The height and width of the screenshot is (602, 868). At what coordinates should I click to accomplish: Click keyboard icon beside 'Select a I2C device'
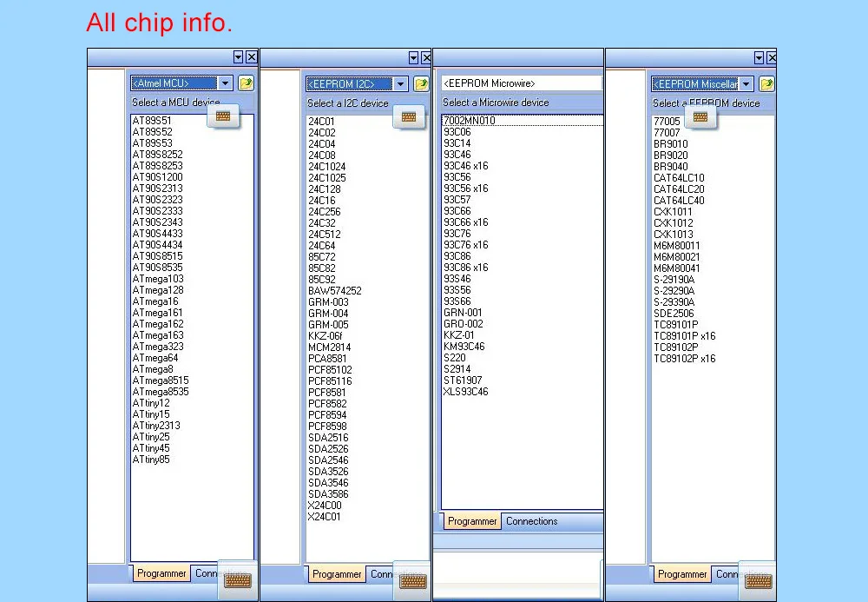(x=409, y=117)
